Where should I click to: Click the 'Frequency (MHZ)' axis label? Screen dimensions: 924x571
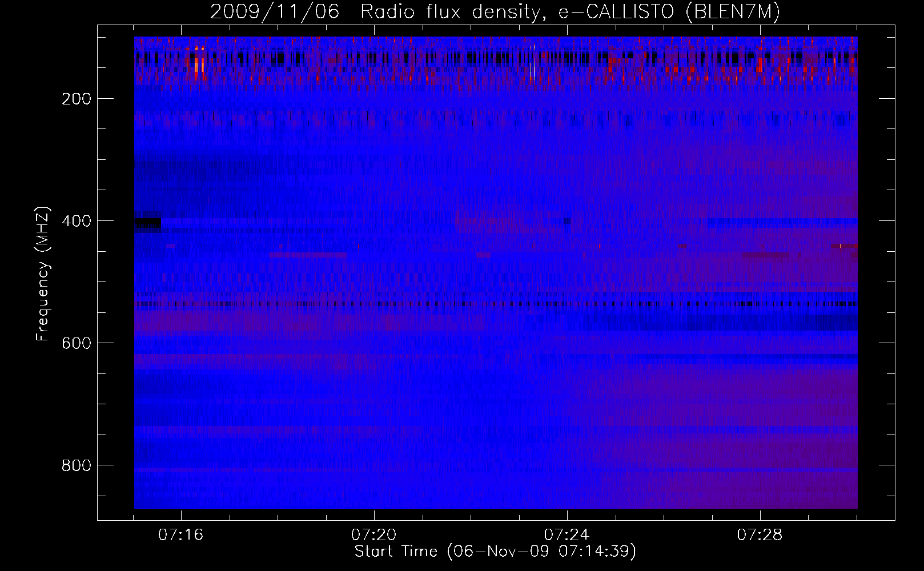point(43,273)
